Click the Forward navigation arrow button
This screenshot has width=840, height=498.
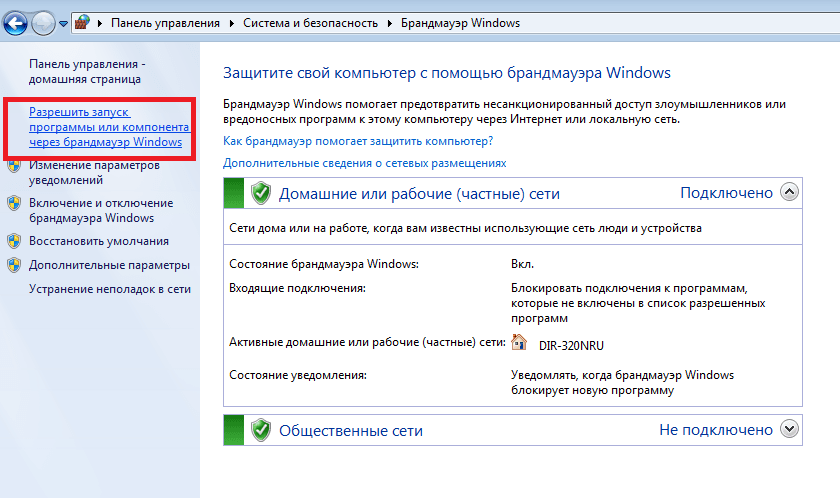click(x=43, y=23)
